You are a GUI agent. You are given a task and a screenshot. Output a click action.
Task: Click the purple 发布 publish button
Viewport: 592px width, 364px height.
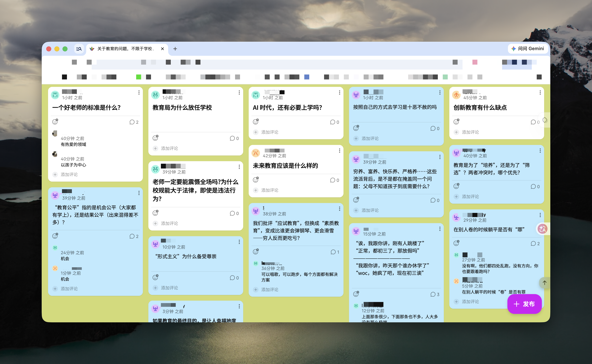click(x=524, y=304)
